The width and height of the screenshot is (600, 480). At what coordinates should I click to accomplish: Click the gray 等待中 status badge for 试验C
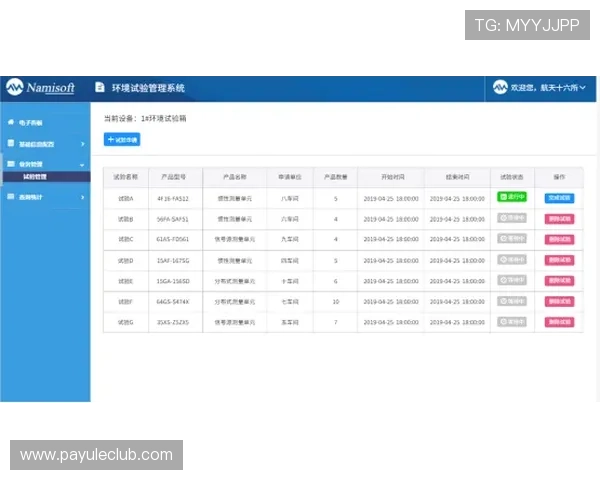click(x=511, y=239)
